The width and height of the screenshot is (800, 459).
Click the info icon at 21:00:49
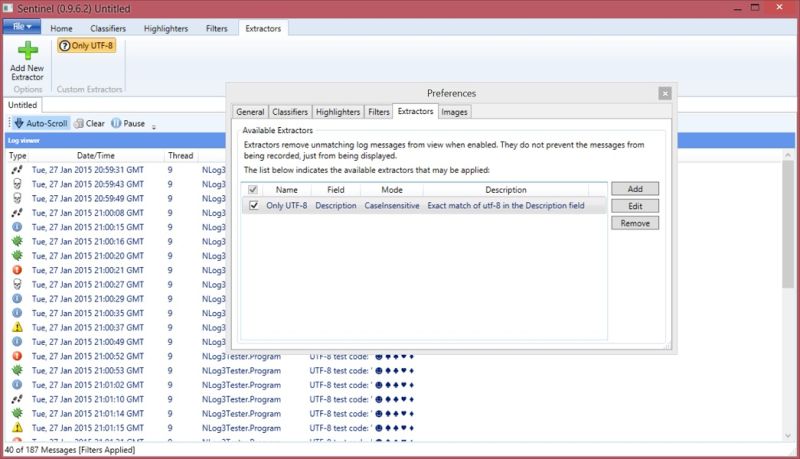(x=17, y=341)
